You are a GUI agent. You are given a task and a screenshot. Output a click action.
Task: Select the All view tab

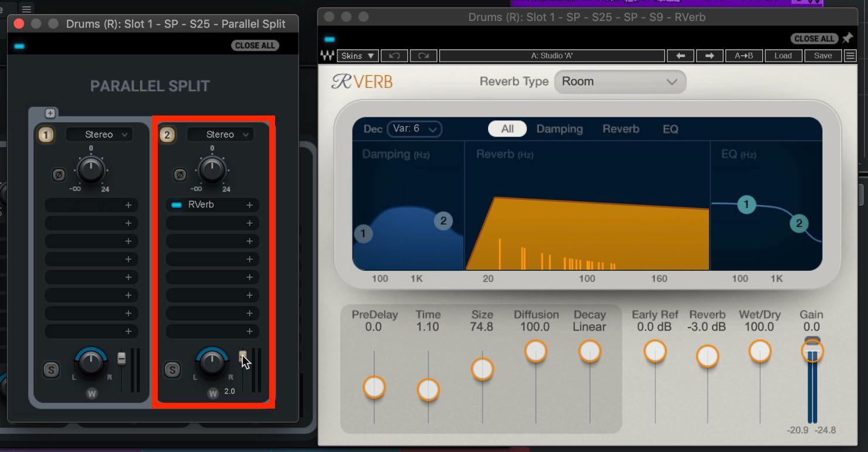pos(507,129)
